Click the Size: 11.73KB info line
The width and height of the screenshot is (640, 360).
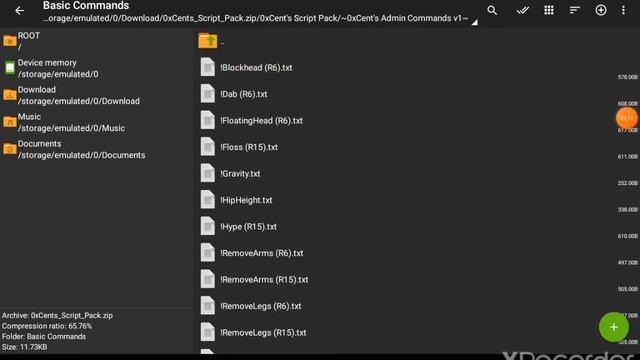(24, 347)
